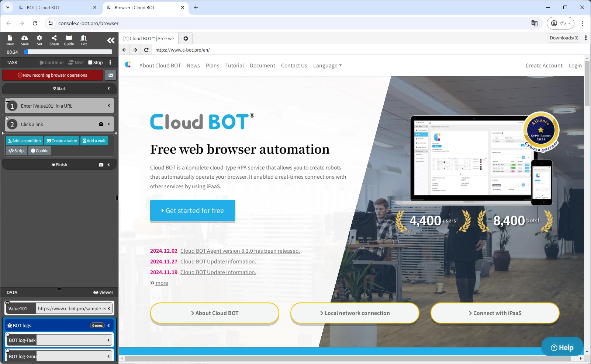Toggle the data Viewer

click(103, 293)
